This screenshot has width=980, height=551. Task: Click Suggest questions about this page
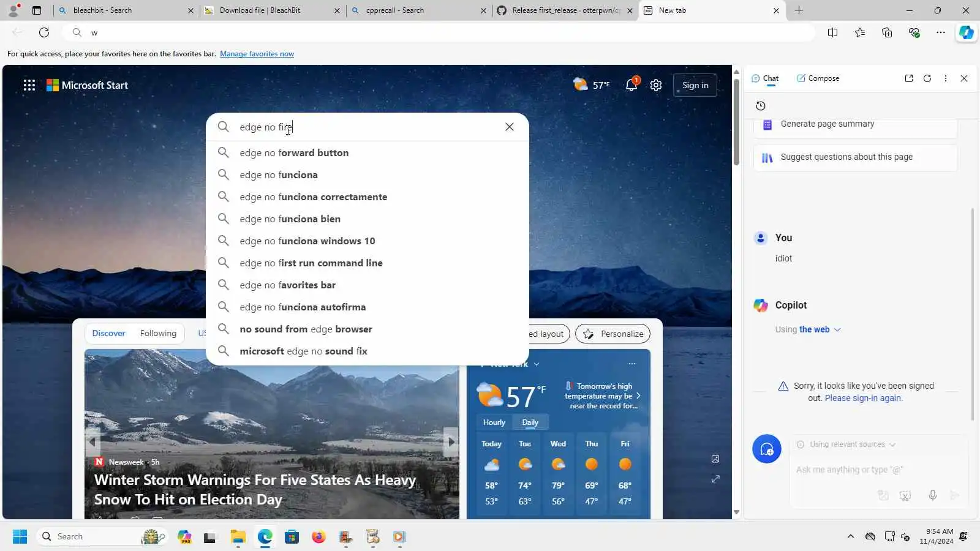[855, 157]
